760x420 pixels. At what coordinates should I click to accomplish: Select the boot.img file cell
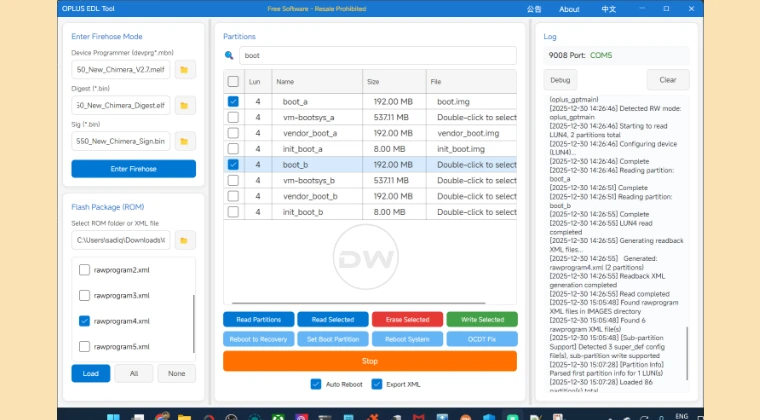[x=472, y=102]
